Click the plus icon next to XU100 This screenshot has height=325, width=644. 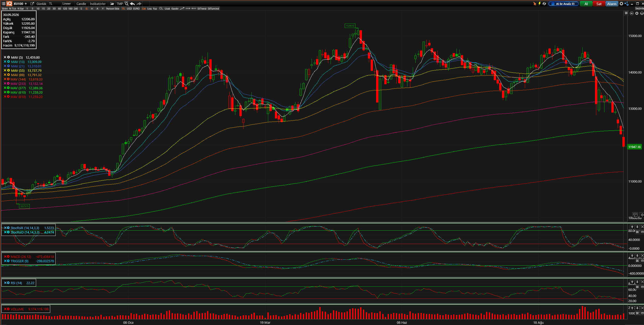[26, 4]
